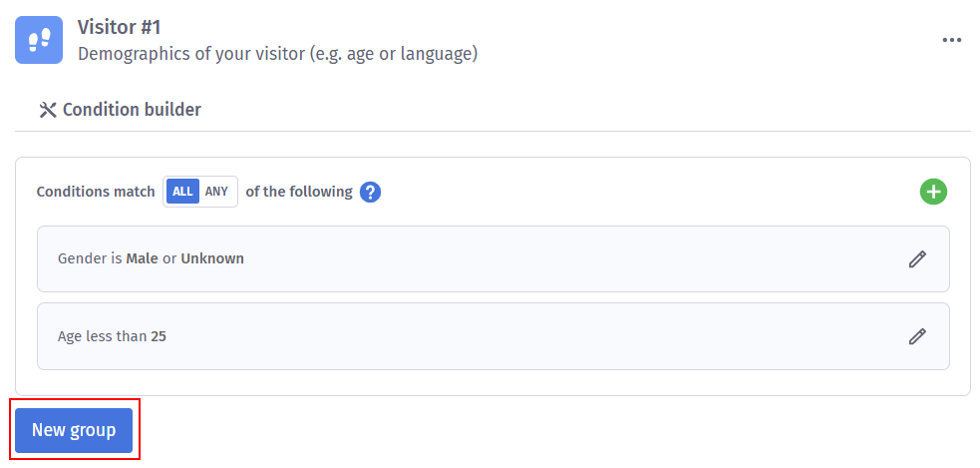Switch conditions match to ANY

click(x=216, y=192)
